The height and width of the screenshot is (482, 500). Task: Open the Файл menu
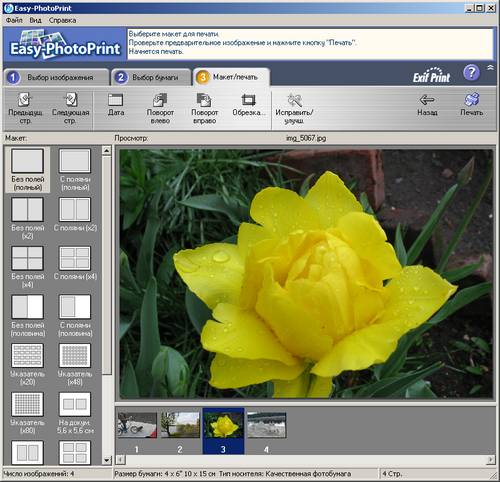14,20
